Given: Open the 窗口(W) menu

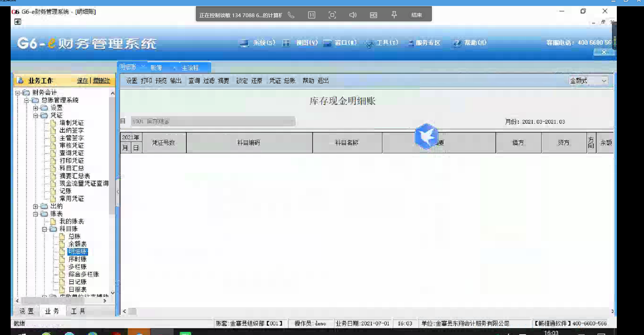Looking at the screenshot, I should pos(346,43).
